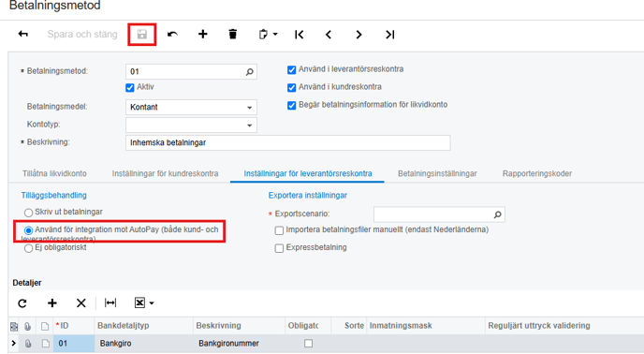Click the grid header attachment paperclip

(x=27, y=327)
